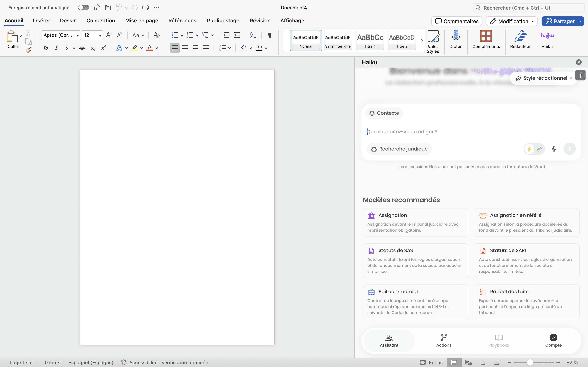Click the microphone icon in Haiku prompt
The width and height of the screenshot is (588, 367).
pyautogui.click(x=554, y=149)
